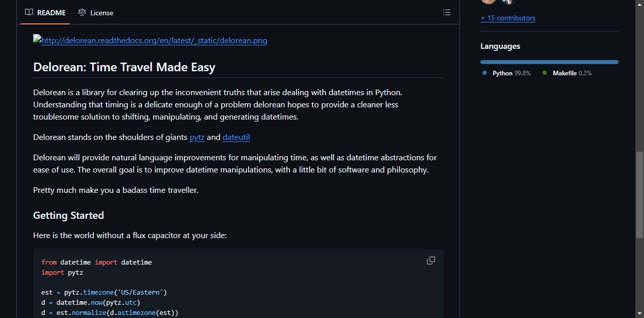
Task: Click the text 'Pretty much make you a badass time traveller.'
Action: point(116,190)
